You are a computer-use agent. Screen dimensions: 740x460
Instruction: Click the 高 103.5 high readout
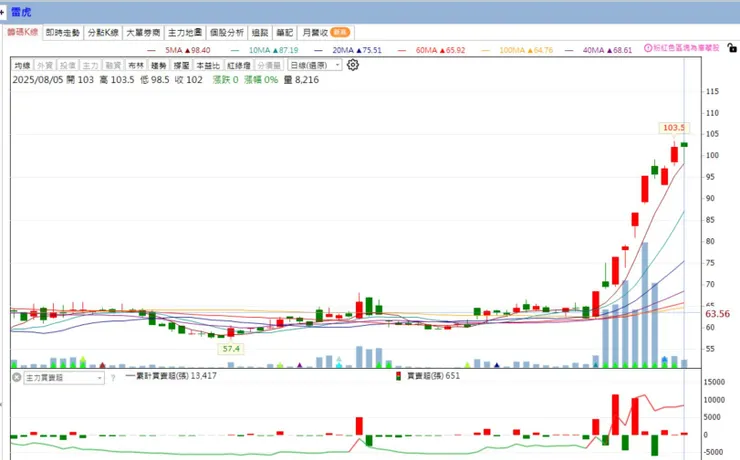pyautogui.click(x=117, y=80)
